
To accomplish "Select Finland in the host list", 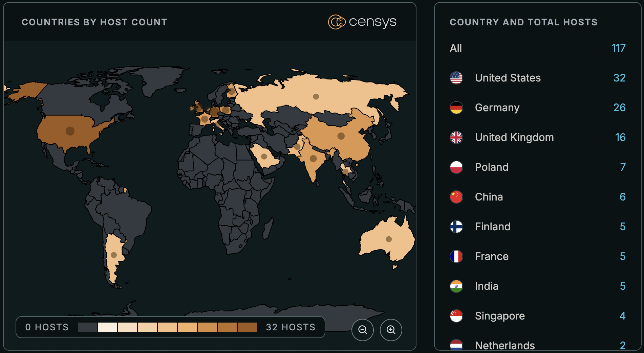I will pos(538,227).
